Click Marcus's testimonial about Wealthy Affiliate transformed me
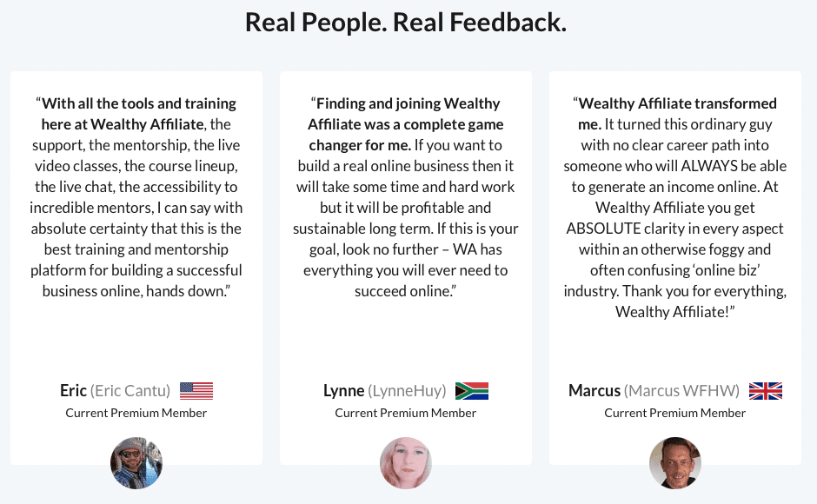The image size is (817, 504). point(674,208)
